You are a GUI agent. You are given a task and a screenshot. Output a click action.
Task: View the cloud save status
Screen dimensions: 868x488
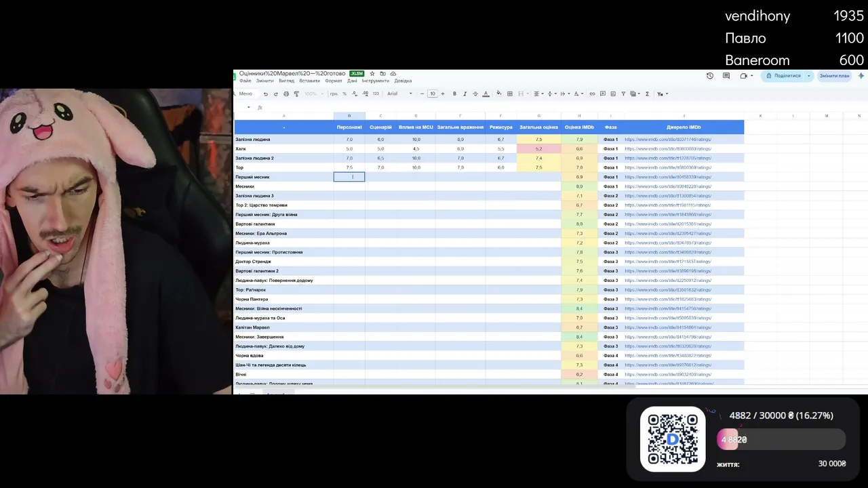[x=393, y=73]
